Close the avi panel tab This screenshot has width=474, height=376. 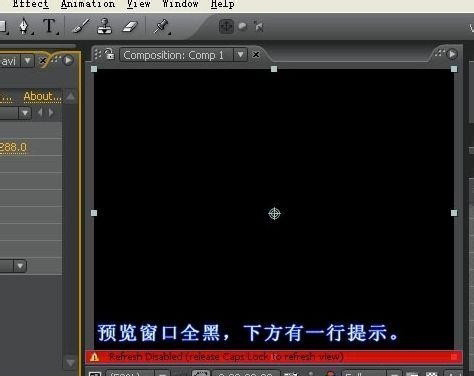43,61
